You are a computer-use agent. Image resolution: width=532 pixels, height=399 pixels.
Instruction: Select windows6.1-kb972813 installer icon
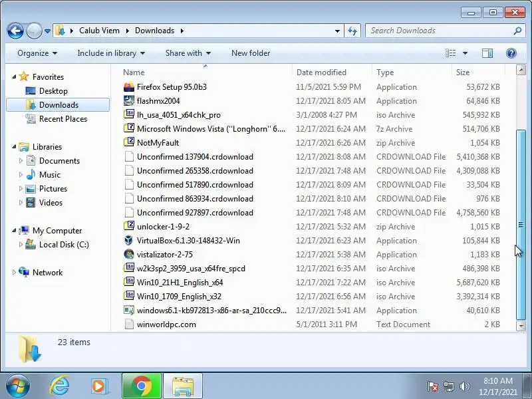(x=129, y=311)
